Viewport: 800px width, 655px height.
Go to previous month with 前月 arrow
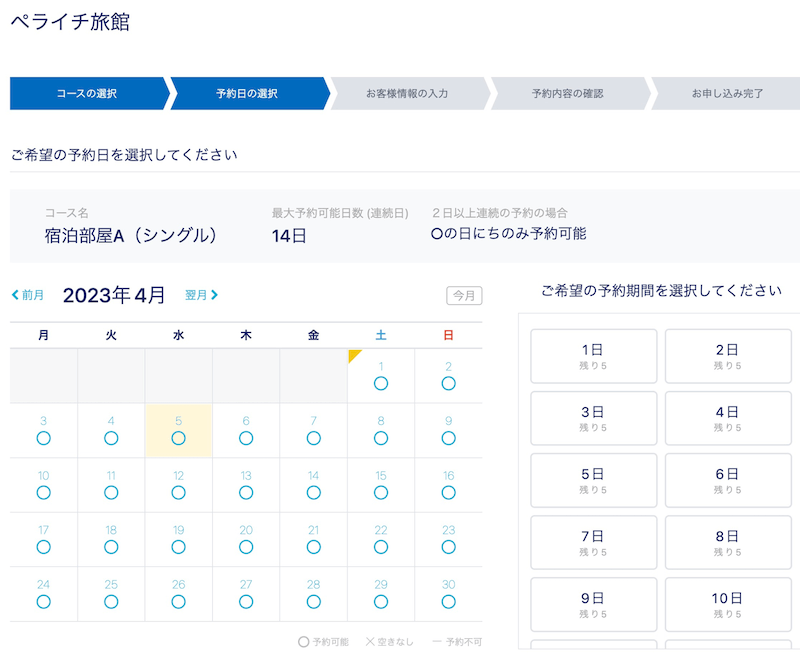[x=28, y=295]
